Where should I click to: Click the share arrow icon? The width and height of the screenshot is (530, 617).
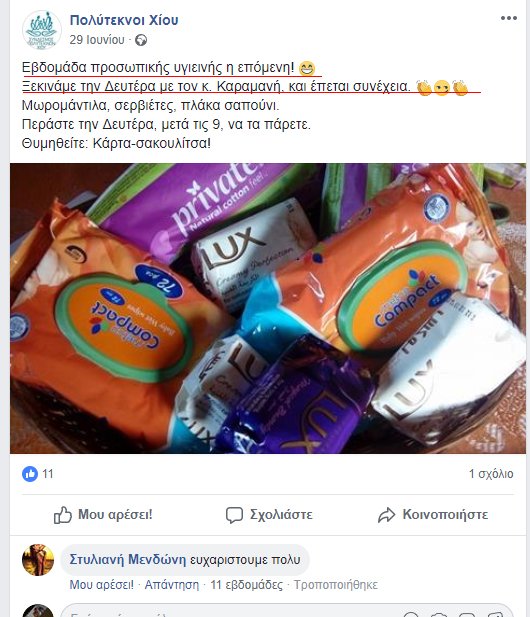click(x=386, y=515)
